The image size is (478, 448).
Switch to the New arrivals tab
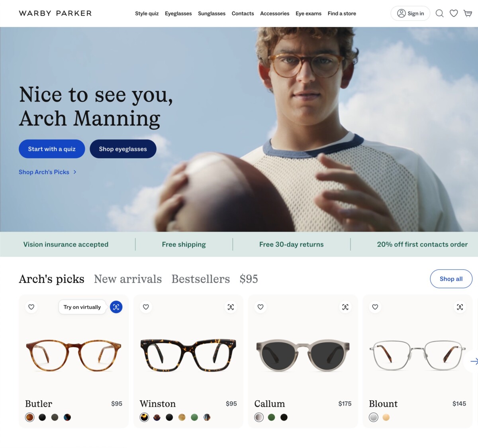coord(128,279)
